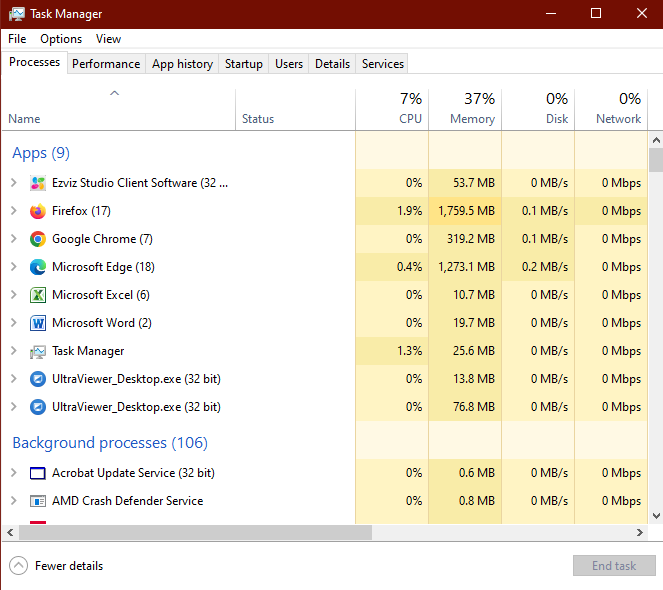The width and height of the screenshot is (663, 590).
Task: Click the vertical scrollbar up arrow
Action: click(x=656, y=140)
